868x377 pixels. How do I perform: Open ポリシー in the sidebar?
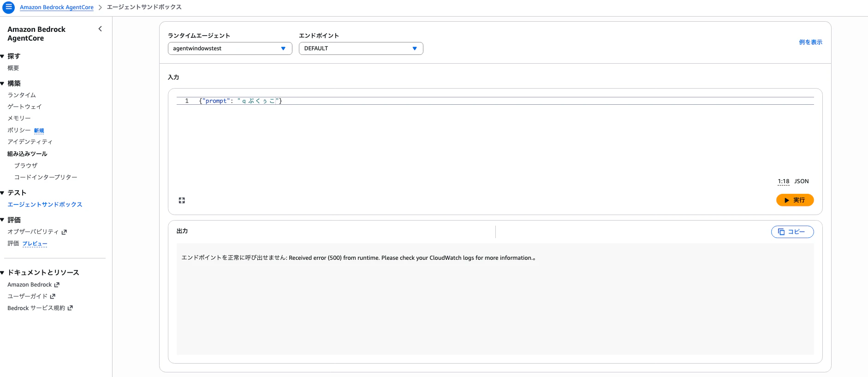coord(19,130)
